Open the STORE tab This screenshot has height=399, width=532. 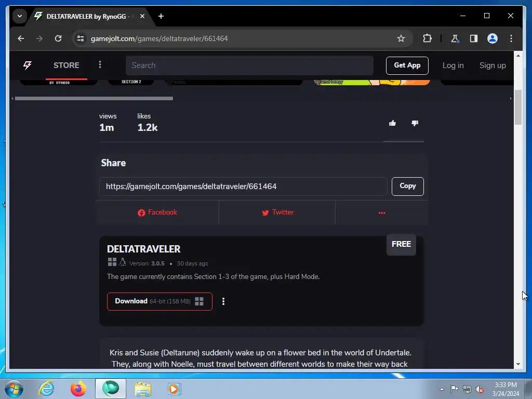[x=66, y=65]
